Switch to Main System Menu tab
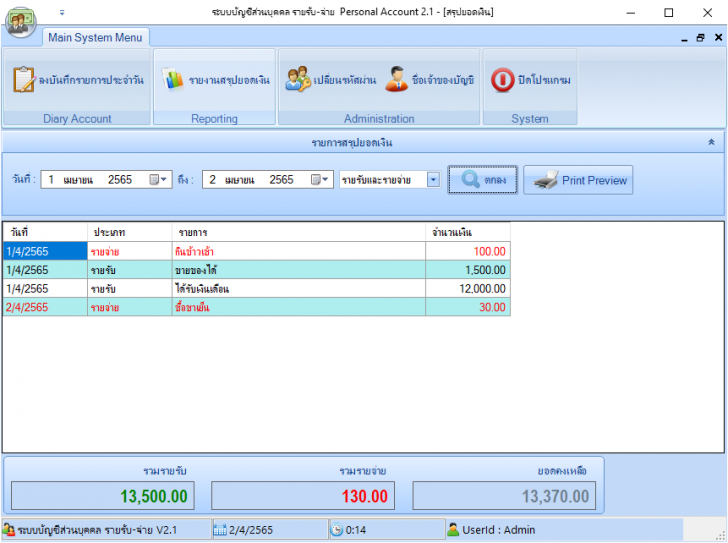Image resolution: width=728 pixels, height=543 pixels. (95, 37)
